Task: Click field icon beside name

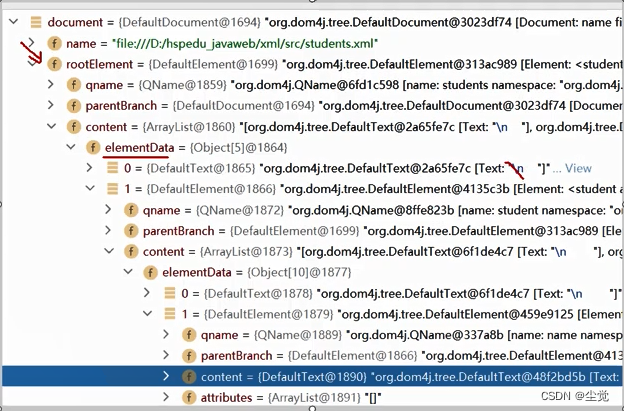Action: (x=55, y=43)
